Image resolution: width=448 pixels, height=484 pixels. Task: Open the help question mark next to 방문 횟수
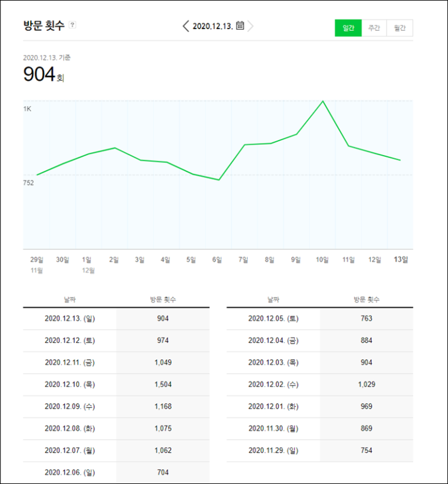click(x=72, y=25)
